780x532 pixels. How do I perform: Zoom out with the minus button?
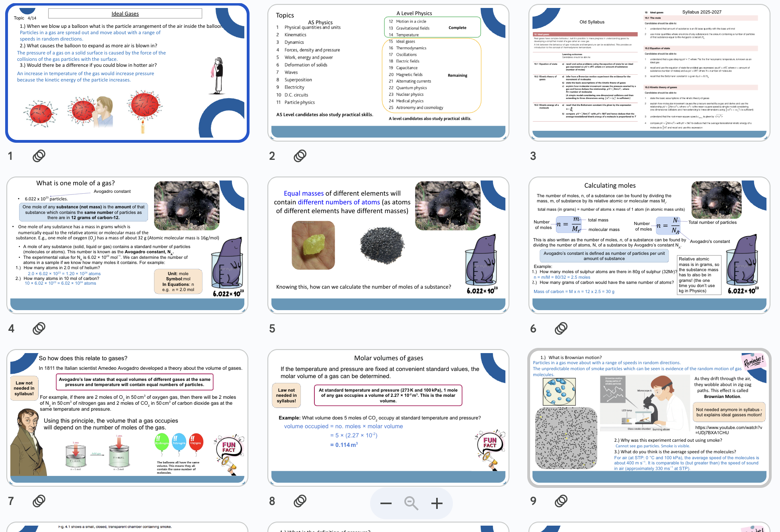click(x=386, y=503)
